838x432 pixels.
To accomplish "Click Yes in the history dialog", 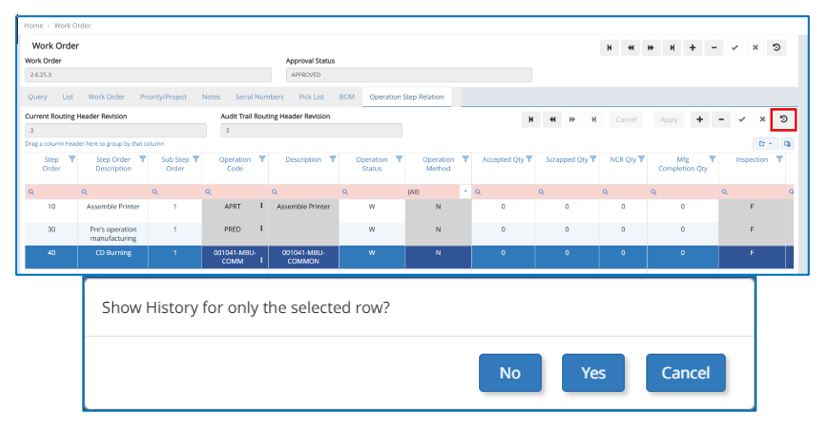I will pyautogui.click(x=593, y=373).
